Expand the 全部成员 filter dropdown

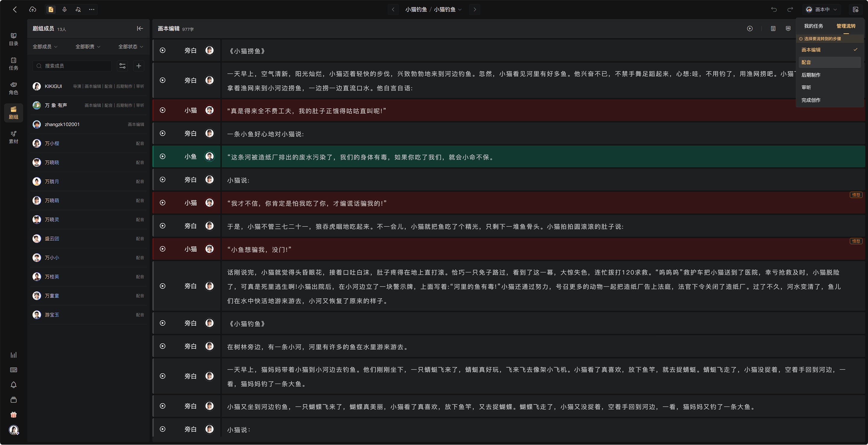click(45, 46)
